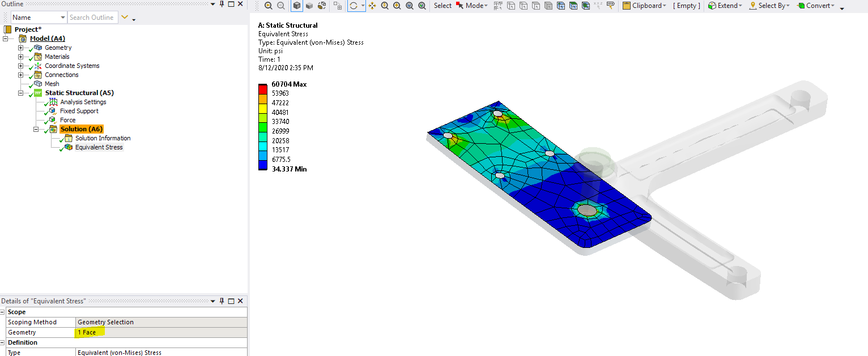Click the Mesh tree item icon
This screenshot has width=868, height=356.
click(37, 84)
